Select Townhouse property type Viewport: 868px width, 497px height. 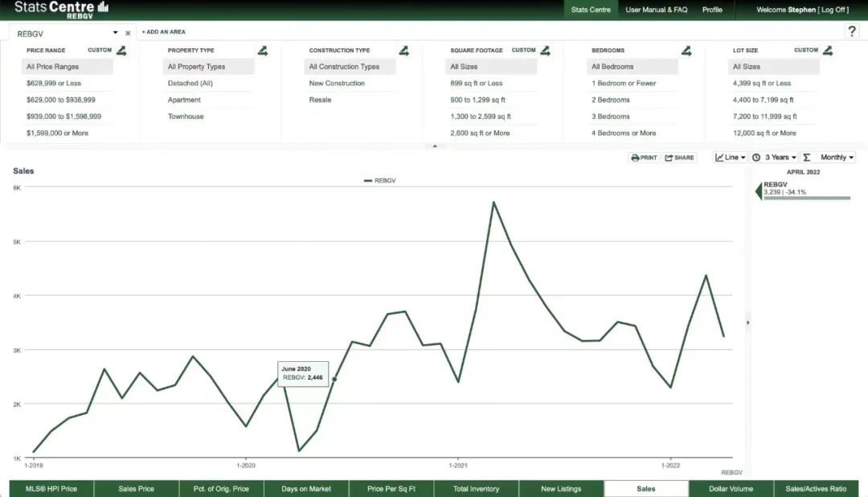click(x=186, y=117)
